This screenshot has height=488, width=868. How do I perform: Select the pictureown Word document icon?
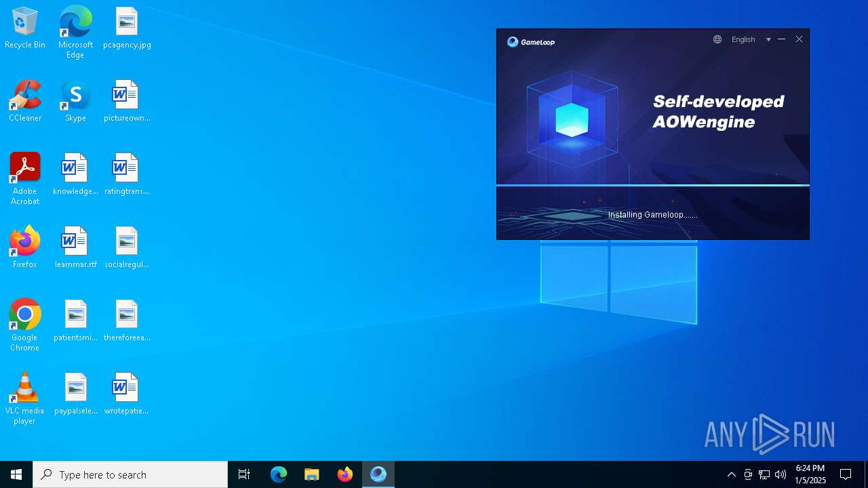click(x=127, y=102)
